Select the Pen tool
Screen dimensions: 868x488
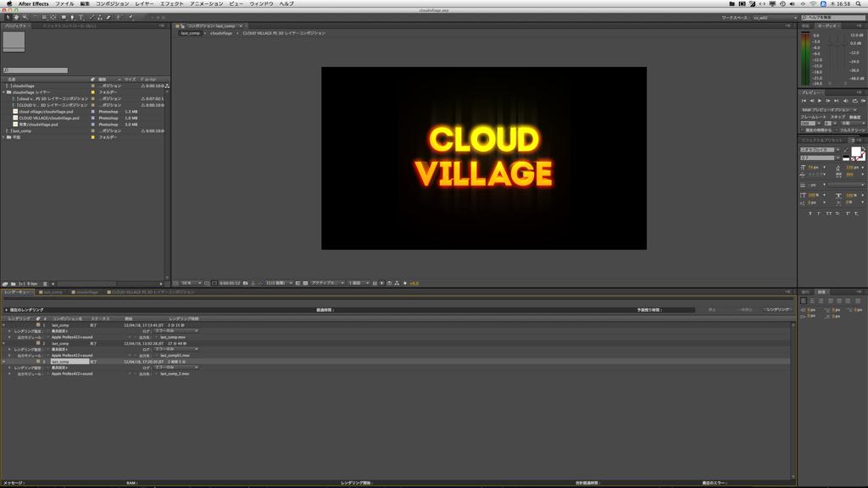tap(73, 17)
